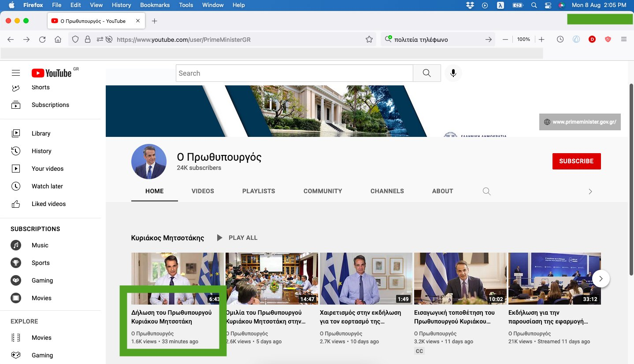The width and height of the screenshot is (634, 364).
Task: Click the red SUBSCRIBE button
Action: click(576, 161)
